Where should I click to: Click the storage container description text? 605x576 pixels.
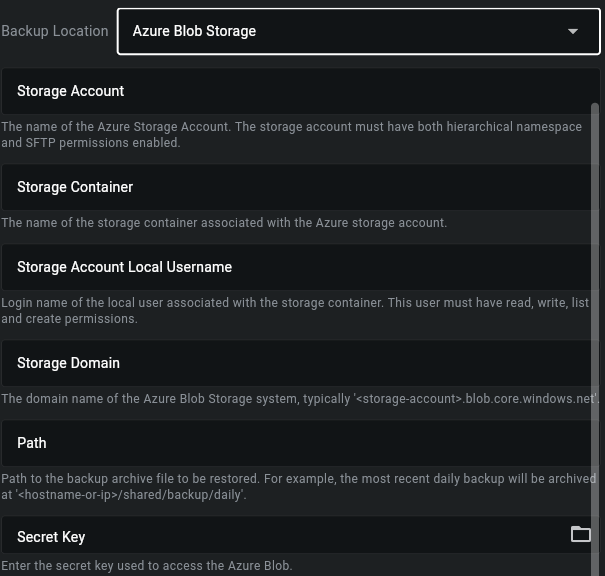[x=224, y=223]
